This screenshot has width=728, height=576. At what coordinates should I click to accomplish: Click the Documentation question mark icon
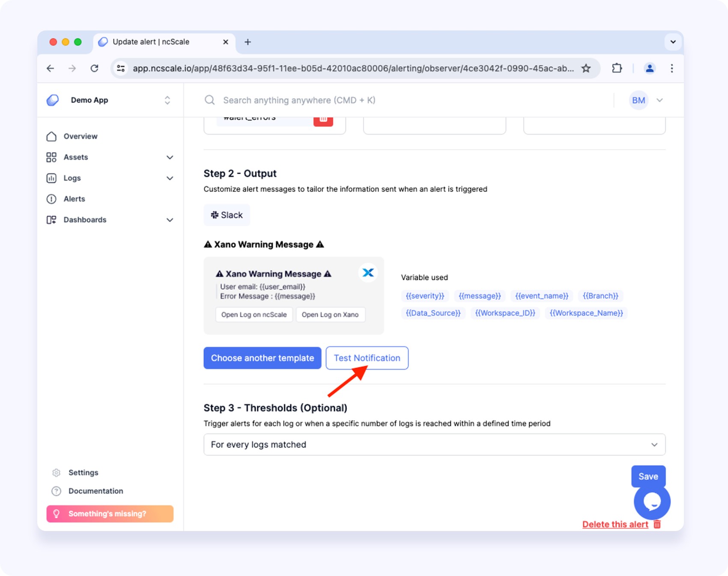pyautogui.click(x=57, y=491)
